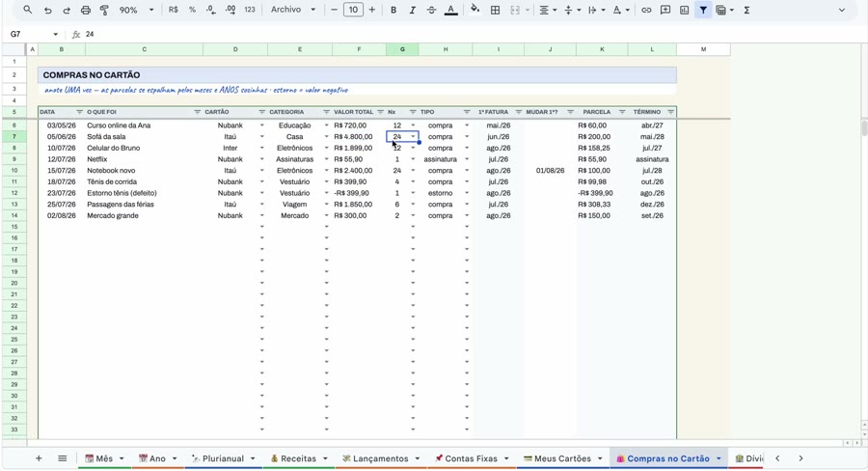The width and height of the screenshot is (868, 471).
Task: Open Compras no Cartão tab menu arrow
Action: [719, 458]
